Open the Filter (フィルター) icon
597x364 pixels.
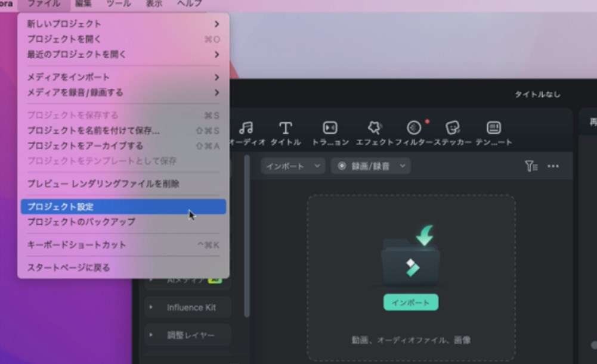click(414, 128)
